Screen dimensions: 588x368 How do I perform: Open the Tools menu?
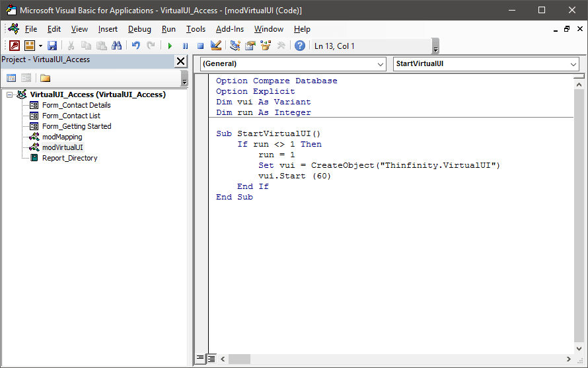pyautogui.click(x=196, y=29)
